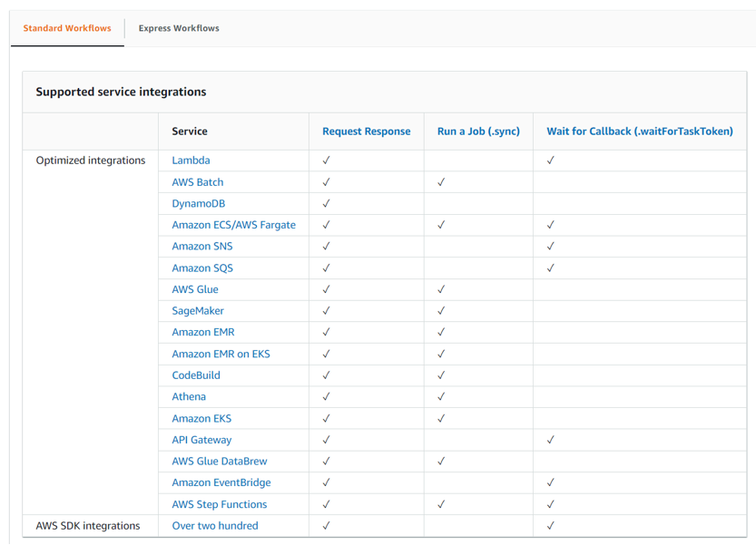Image resolution: width=756 pixels, height=545 pixels.
Task: Open the API Gateway link
Action: 201,440
